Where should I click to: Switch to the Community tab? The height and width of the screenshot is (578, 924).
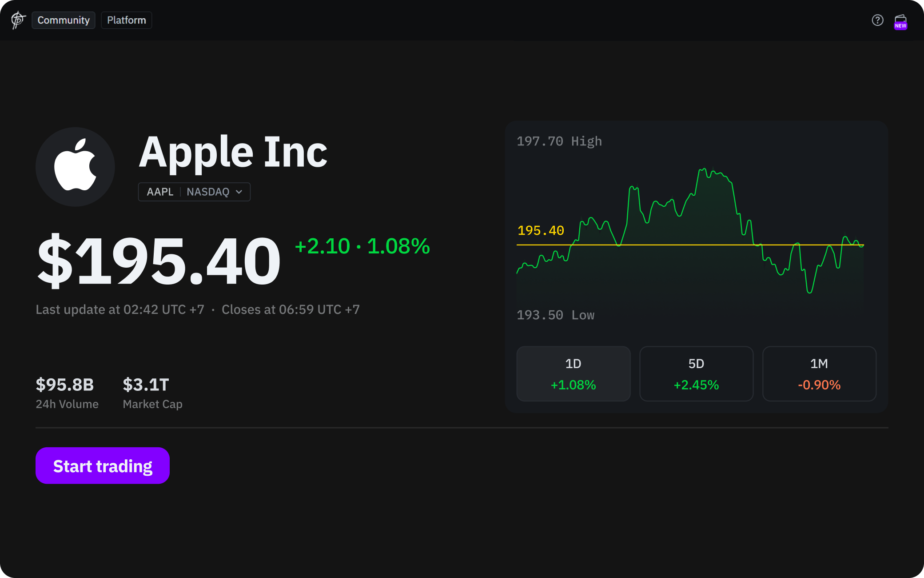point(64,20)
